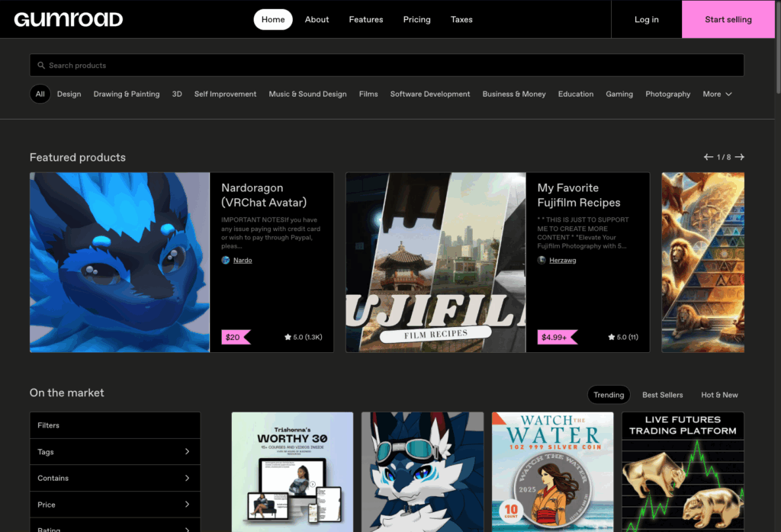The width and height of the screenshot is (781, 532).
Task: Open the Taxes page
Action: click(461, 19)
